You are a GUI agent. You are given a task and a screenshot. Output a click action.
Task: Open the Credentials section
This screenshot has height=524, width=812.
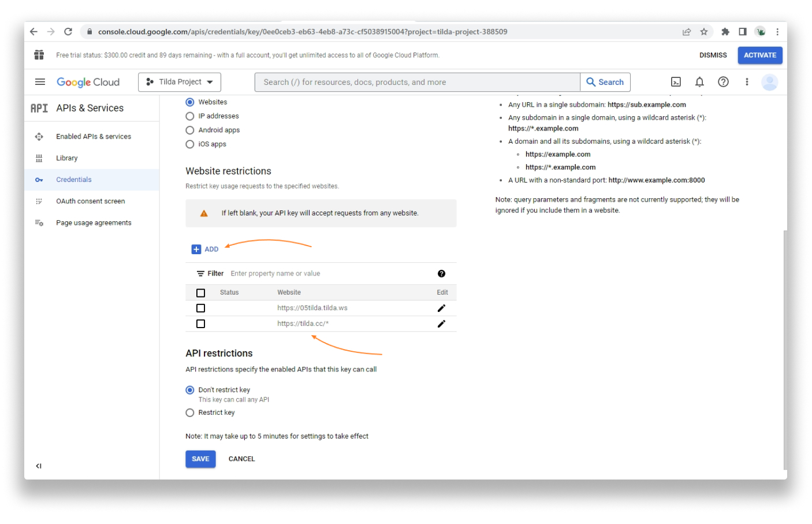[92, 180]
